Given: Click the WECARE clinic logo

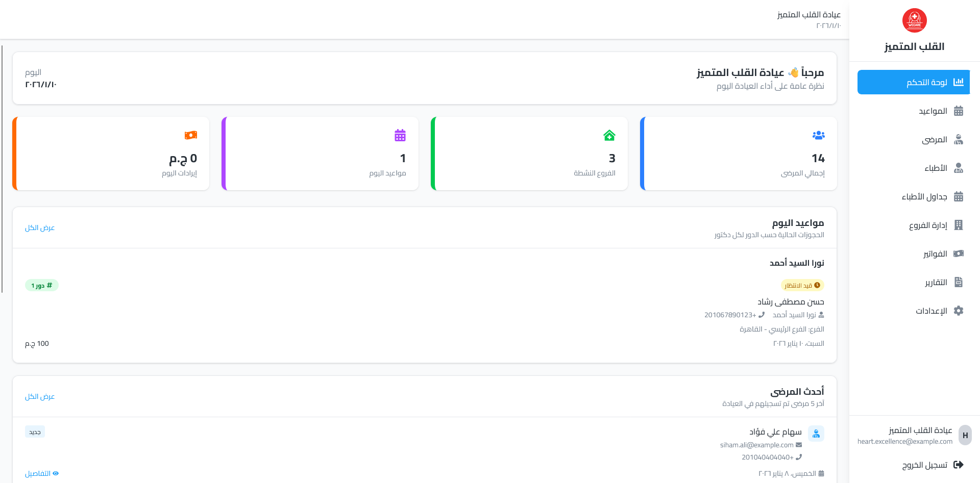Looking at the screenshot, I should click(914, 20).
